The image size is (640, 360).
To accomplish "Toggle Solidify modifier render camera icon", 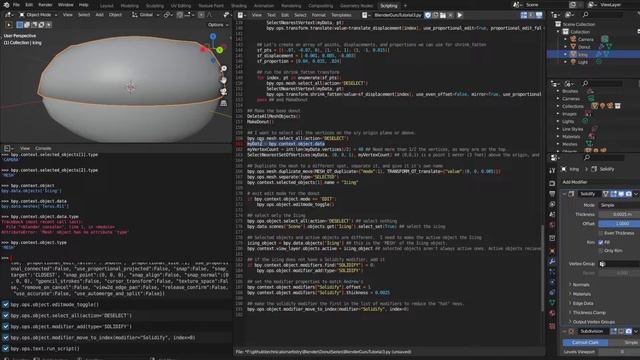I will (629, 194).
